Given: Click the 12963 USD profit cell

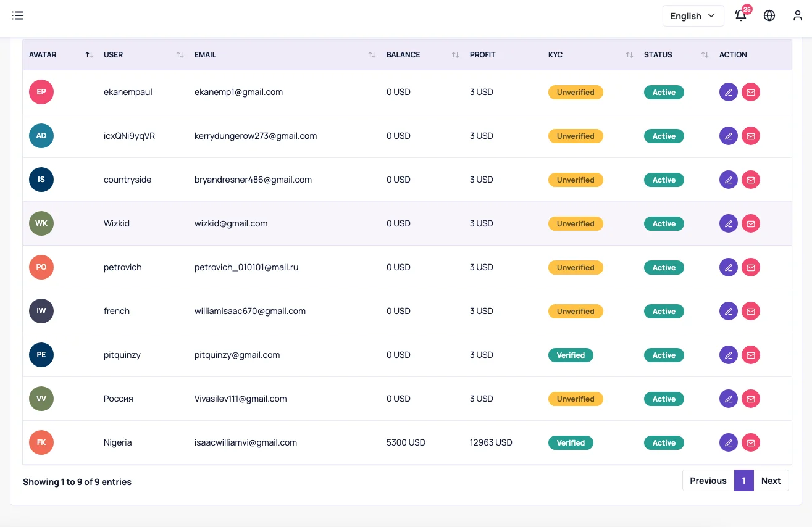Looking at the screenshot, I should click(491, 442).
